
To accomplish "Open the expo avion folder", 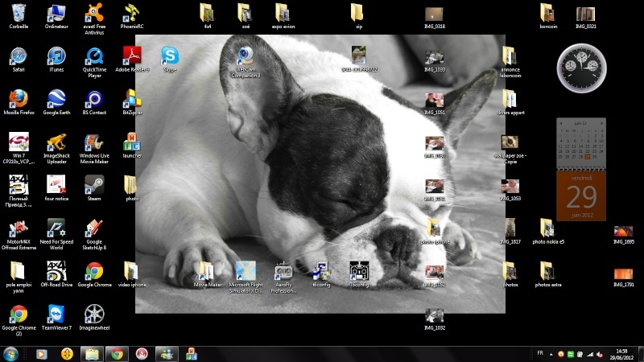I will point(283,16).
